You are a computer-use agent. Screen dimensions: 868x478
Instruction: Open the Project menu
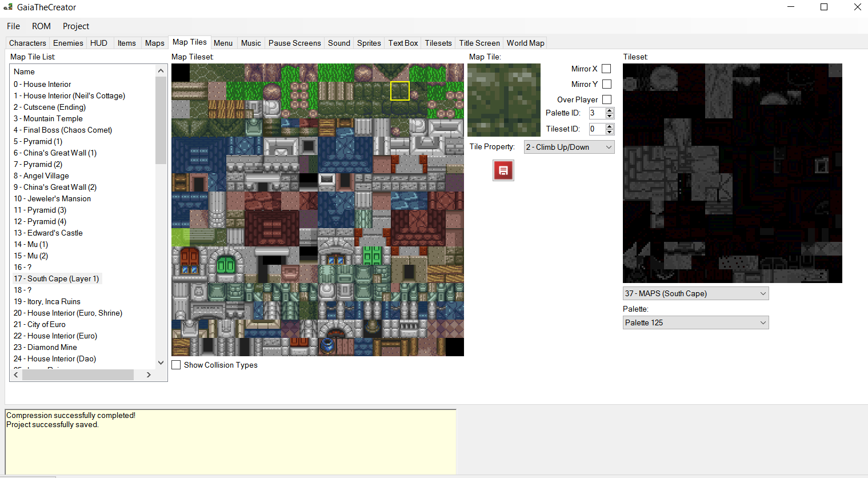(x=76, y=26)
